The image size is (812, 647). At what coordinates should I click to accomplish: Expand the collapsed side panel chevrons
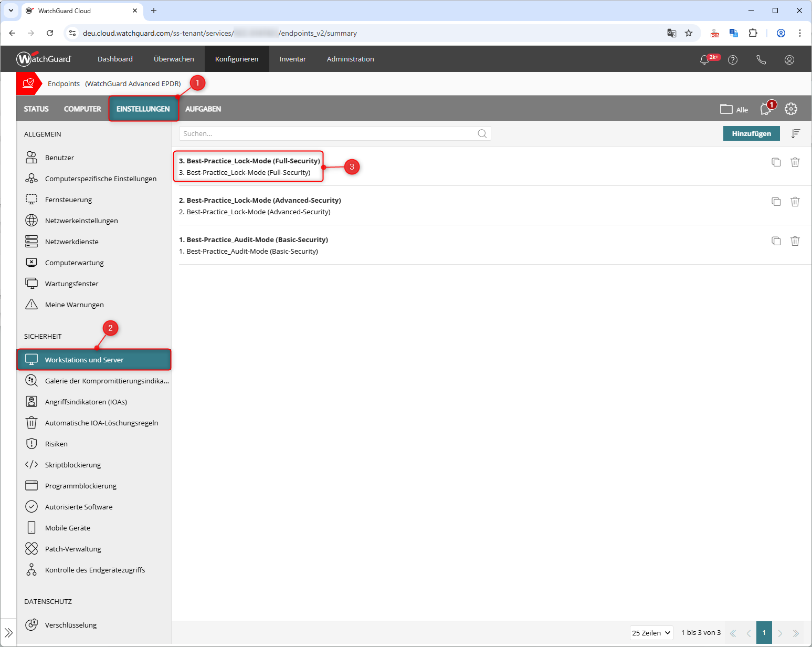[8, 633]
